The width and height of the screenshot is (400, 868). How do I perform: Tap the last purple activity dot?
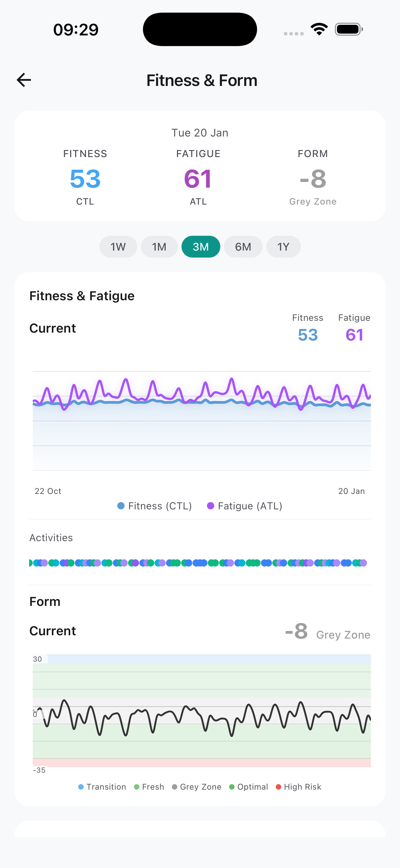[363, 563]
